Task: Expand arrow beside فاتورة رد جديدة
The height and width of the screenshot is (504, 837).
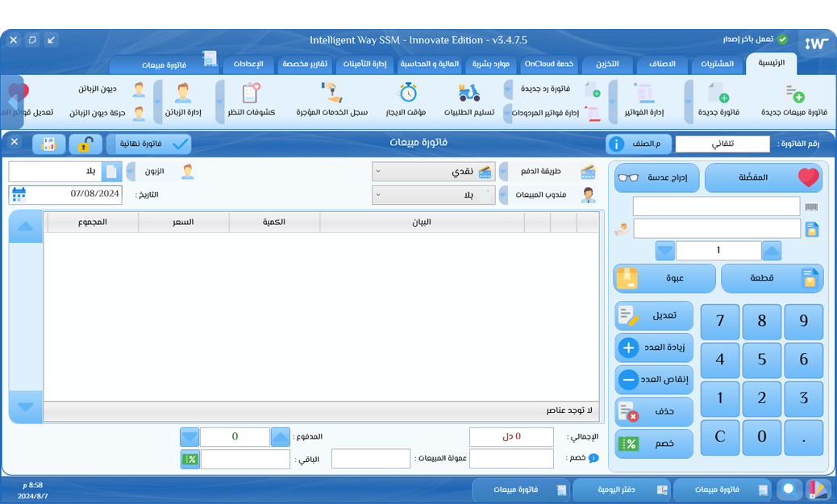Action: coord(508,90)
